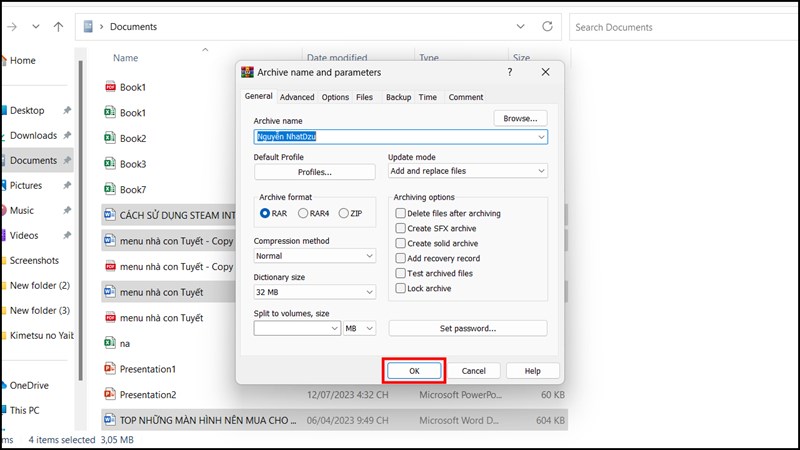This screenshot has width=800, height=450.
Task: Select RAR4 archive format
Action: [x=303, y=213]
